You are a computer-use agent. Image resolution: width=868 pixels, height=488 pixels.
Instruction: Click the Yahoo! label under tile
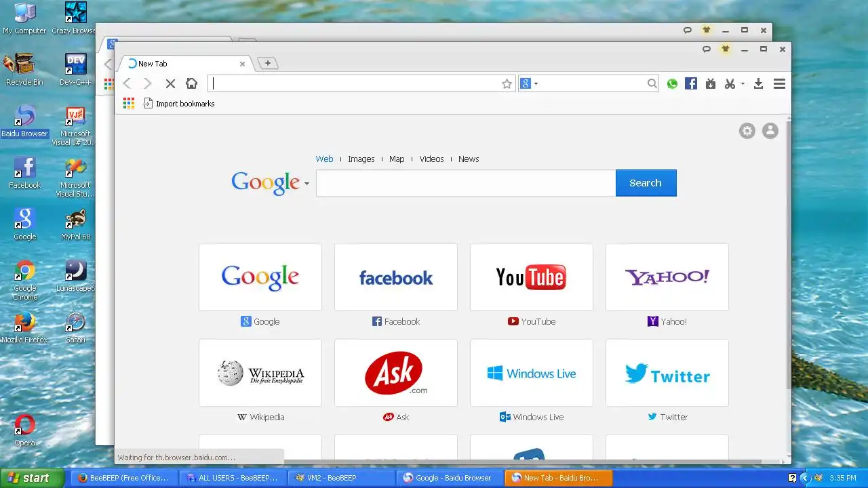pyautogui.click(x=673, y=321)
